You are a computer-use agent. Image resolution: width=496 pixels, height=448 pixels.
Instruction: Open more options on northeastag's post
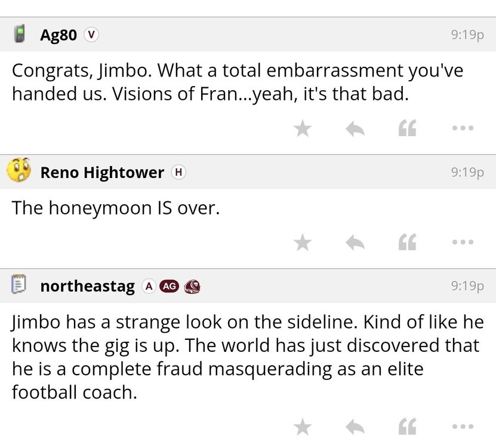click(x=463, y=426)
